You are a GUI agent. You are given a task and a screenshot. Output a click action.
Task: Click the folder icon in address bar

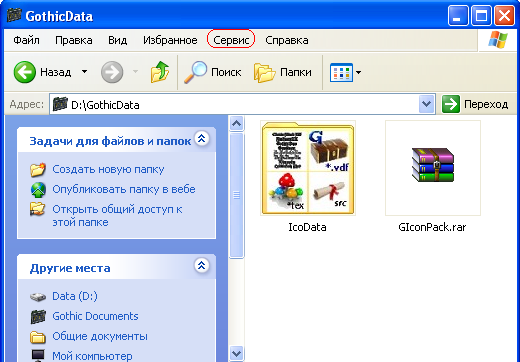click(60, 104)
